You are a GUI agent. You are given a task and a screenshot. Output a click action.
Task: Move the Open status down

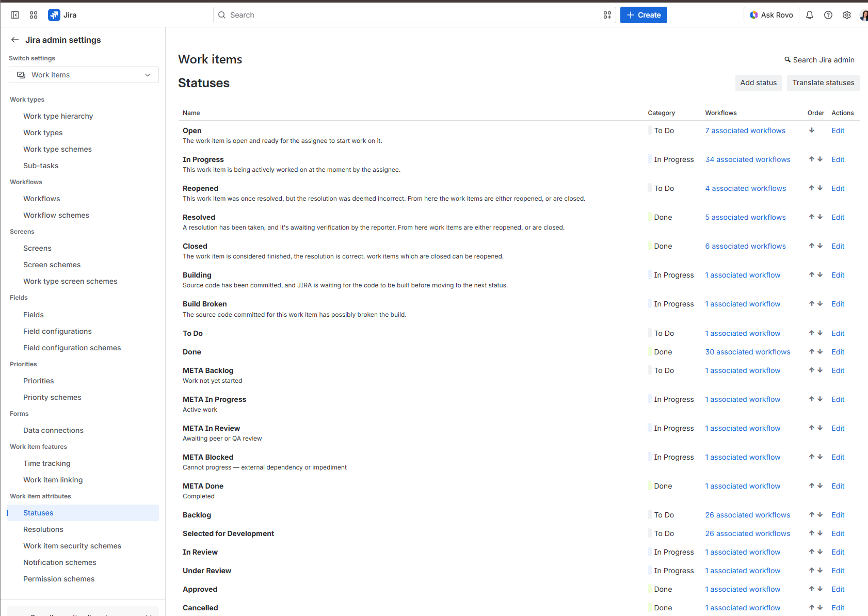pyautogui.click(x=812, y=131)
